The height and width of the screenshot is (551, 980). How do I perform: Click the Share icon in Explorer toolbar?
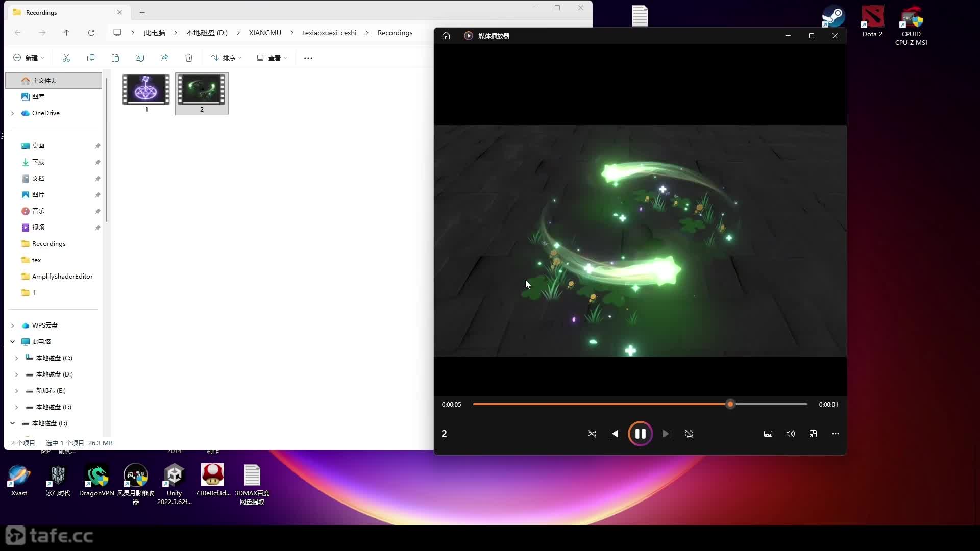[x=164, y=58]
